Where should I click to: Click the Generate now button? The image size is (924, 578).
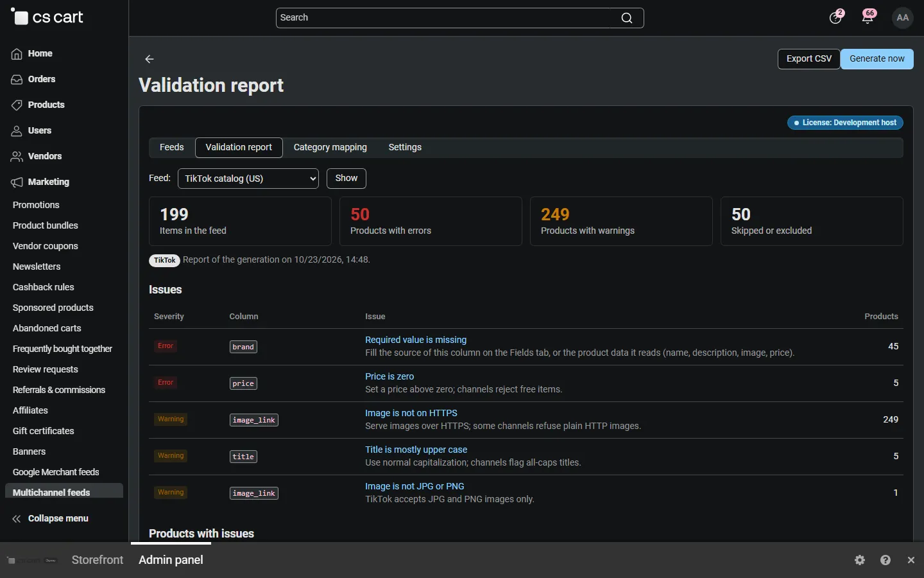coord(877,59)
